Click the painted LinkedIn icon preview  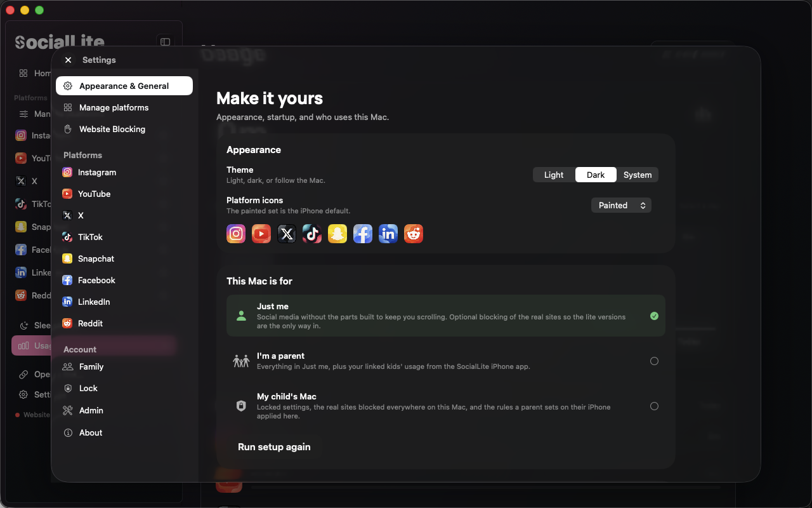(x=388, y=234)
